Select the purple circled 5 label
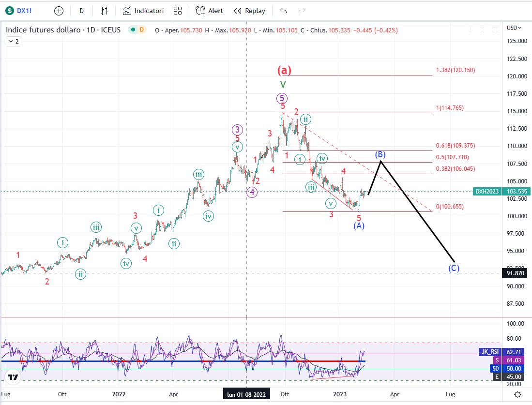Screen dimensions: 532x405 click(282, 99)
